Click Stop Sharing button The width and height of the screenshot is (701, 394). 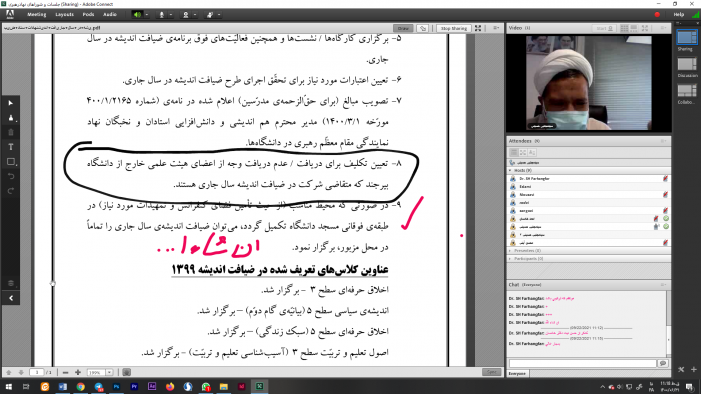(453, 28)
